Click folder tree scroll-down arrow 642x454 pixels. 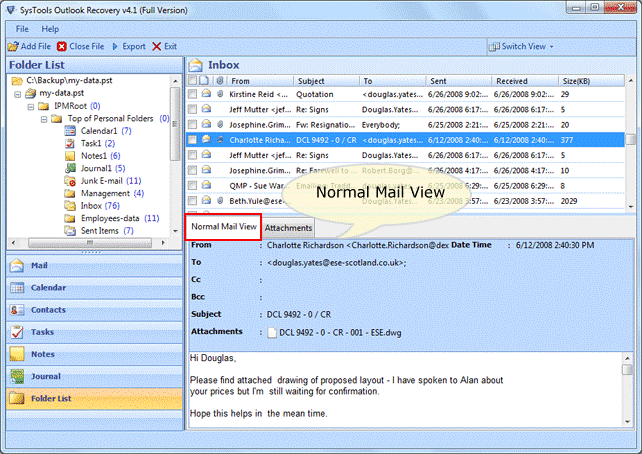175,231
